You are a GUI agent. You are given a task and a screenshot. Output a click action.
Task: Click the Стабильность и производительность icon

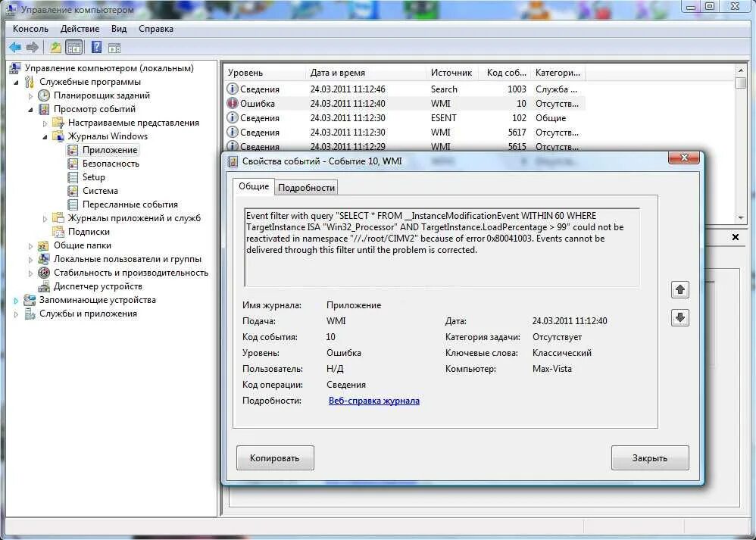(44, 273)
